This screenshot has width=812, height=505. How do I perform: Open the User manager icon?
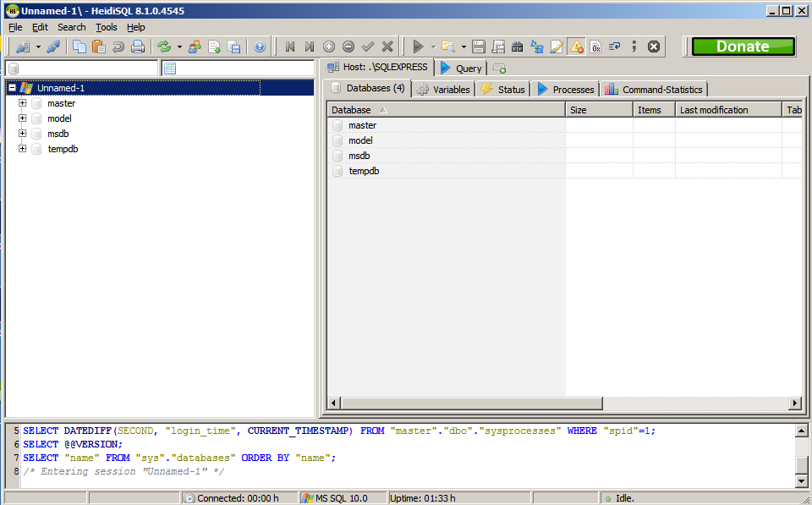pyautogui.click(x=195, y=47)
